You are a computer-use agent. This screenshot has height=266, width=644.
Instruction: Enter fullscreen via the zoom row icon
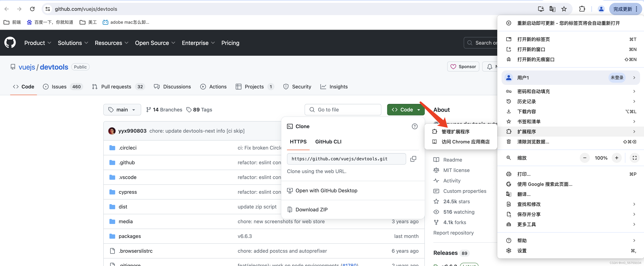[634, 158]
